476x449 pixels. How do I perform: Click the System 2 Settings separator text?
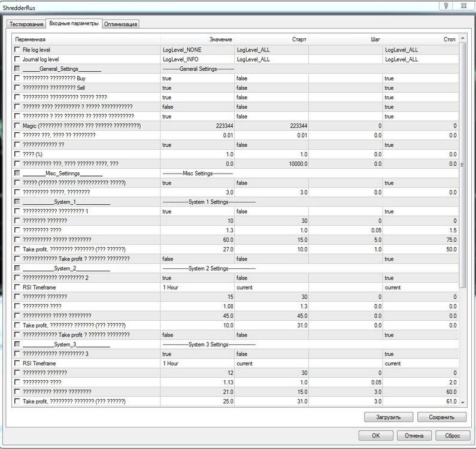coord(209,268)
